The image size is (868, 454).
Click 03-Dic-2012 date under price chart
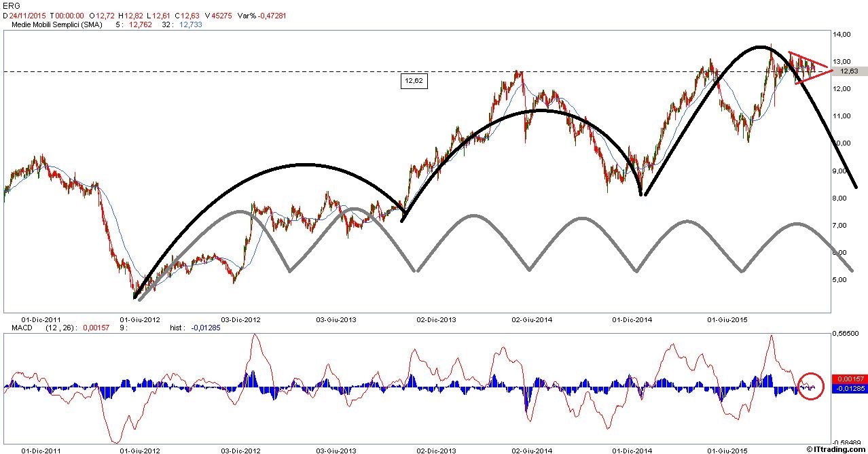click(241, 318)
